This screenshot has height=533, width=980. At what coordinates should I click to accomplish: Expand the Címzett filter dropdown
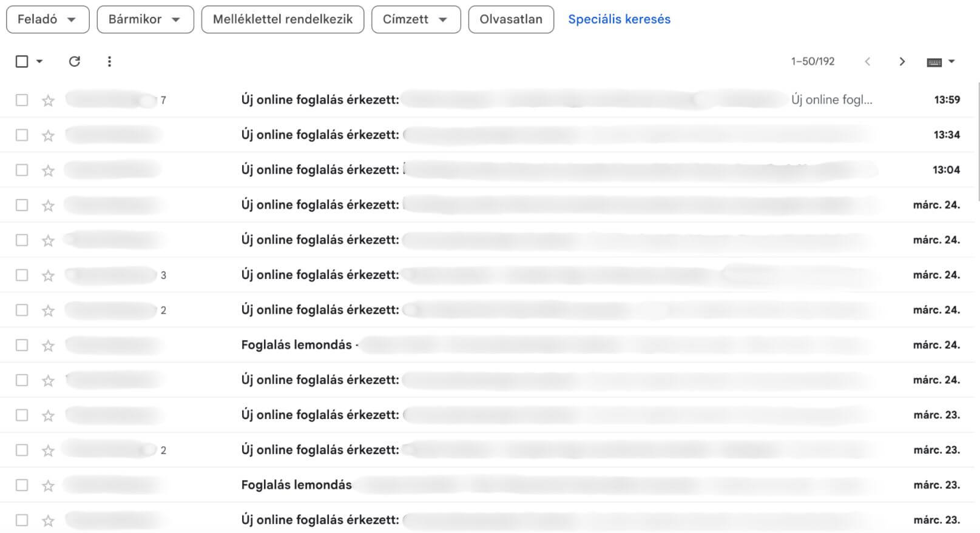pos(416,19)
